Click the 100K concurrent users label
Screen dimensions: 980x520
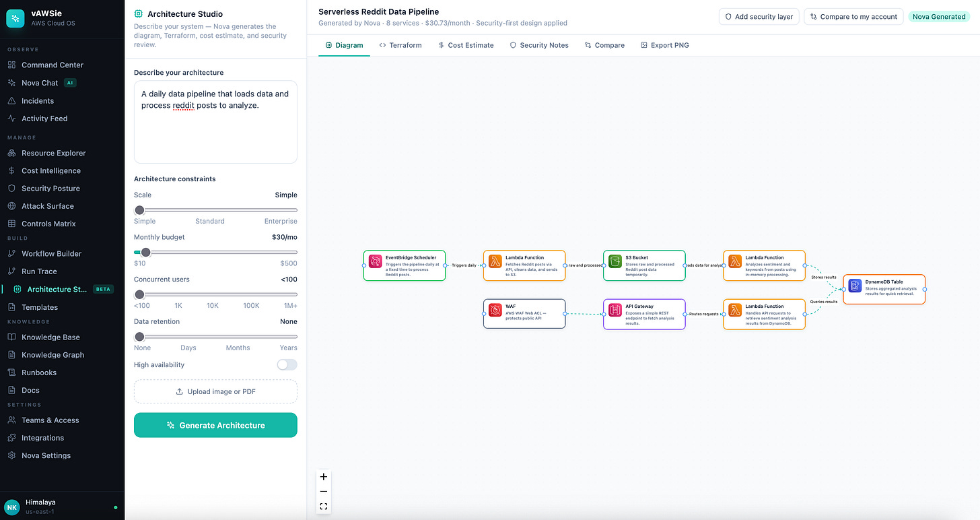(x=251, y=306)
